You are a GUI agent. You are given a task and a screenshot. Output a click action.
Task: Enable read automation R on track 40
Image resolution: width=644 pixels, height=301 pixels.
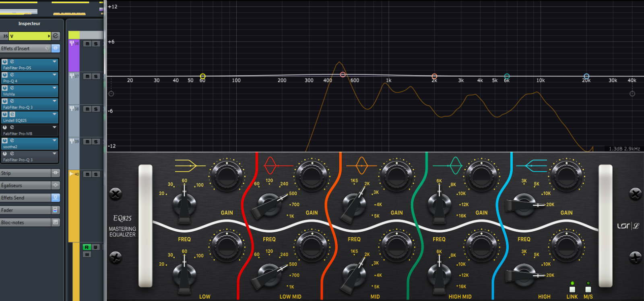point(87,247)
